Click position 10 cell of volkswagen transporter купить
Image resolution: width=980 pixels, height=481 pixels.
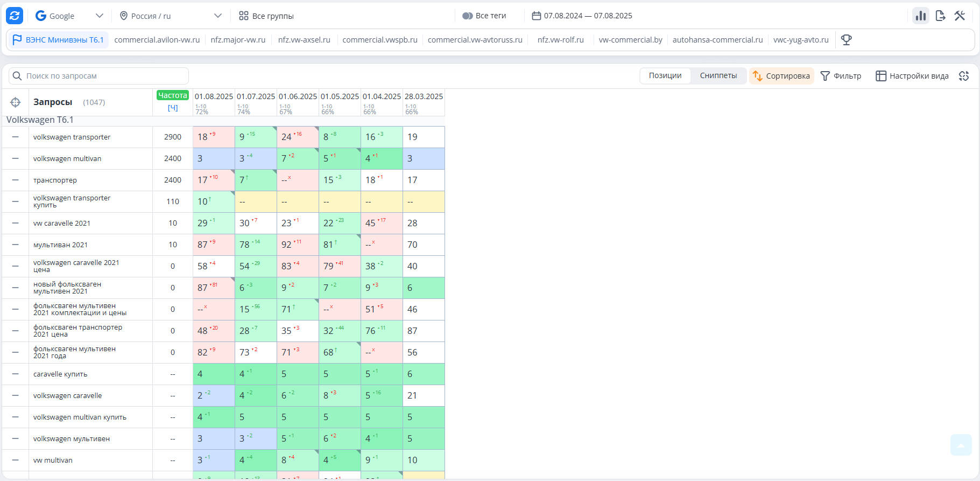pyautogui.click(x=214, y=201)
